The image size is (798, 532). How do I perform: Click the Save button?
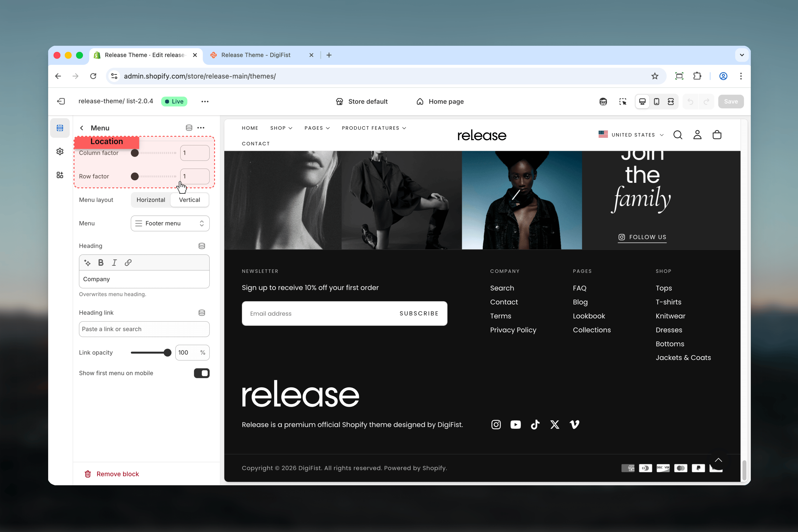click(731, 101)
